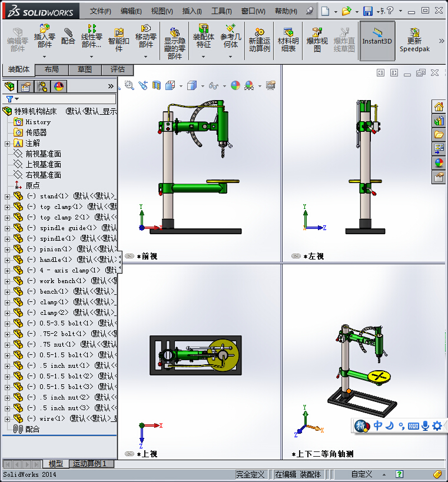Screen dimensions: 448x482
Task: Click the Hide/Show Items glasses icon
Action: (213, 85)
